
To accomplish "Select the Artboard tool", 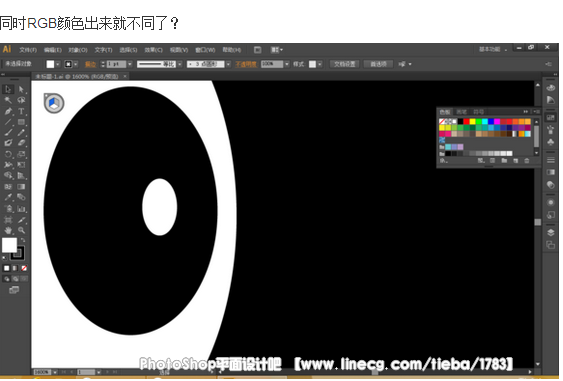I will click(8, 219).
